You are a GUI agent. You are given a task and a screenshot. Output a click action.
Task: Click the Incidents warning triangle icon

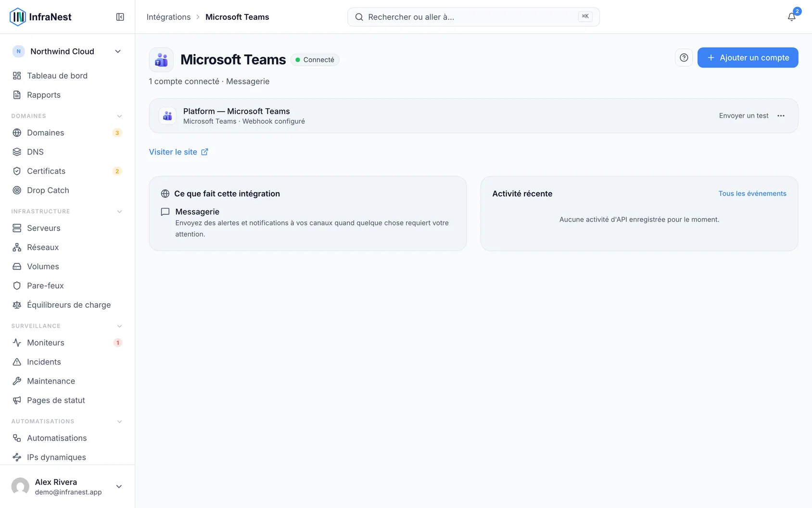17,362
